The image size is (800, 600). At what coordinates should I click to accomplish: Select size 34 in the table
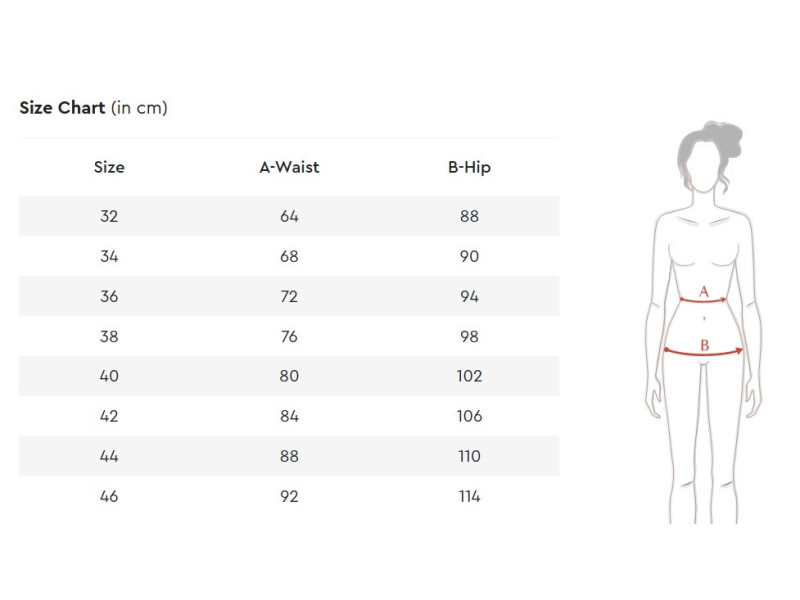[109, 256]
